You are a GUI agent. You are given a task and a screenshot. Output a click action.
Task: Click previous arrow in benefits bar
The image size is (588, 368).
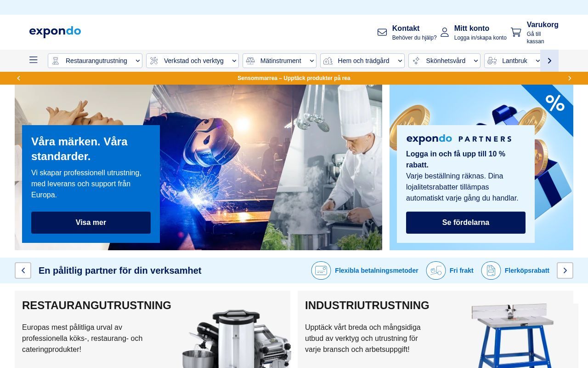click(x=23, y=270)
